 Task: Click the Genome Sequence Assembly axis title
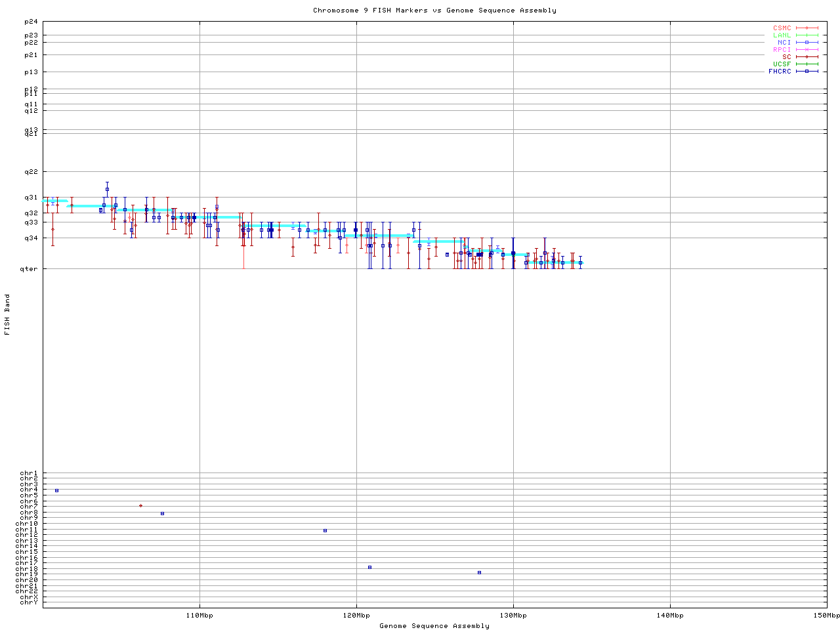(434, 626)
